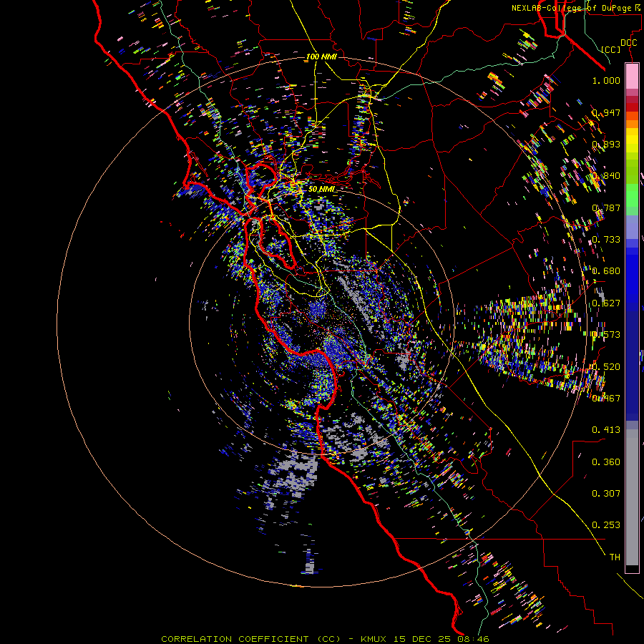The height and width of the screenshot is (644, 644).
Task: Select the 0.733 legend value
Action: pos(606,240)
